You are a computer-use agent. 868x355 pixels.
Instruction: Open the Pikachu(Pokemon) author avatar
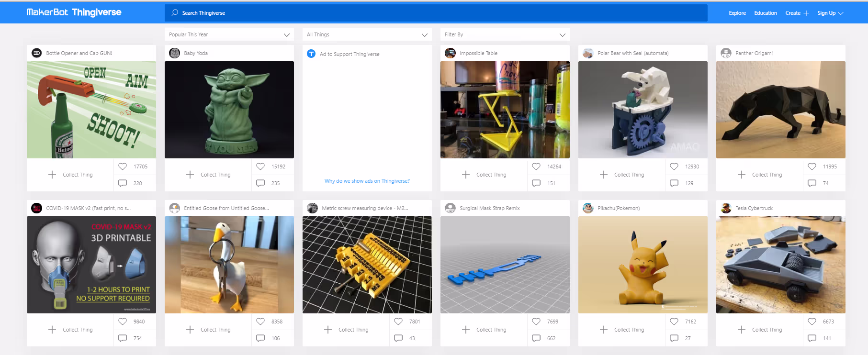[588, 208]
